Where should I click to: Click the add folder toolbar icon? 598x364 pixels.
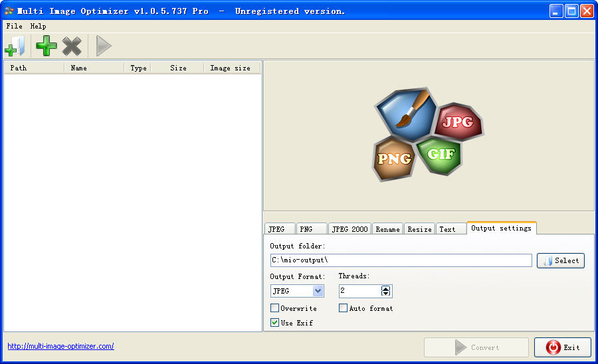coord(15,46)
